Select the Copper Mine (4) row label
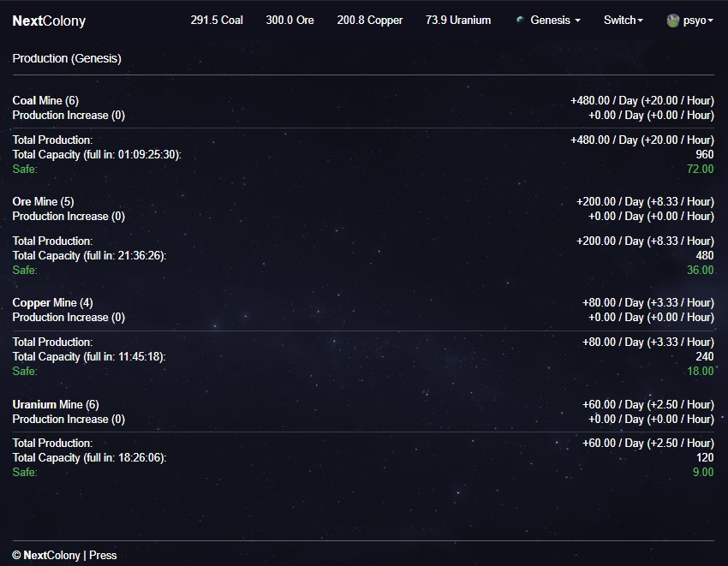The image size is (728, 566). pyautogui.click(x=52, y=303)
